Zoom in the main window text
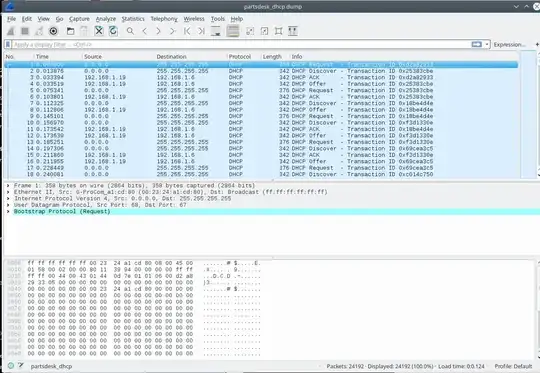Screen dimensions: 540x373 [x=250, y=31]
